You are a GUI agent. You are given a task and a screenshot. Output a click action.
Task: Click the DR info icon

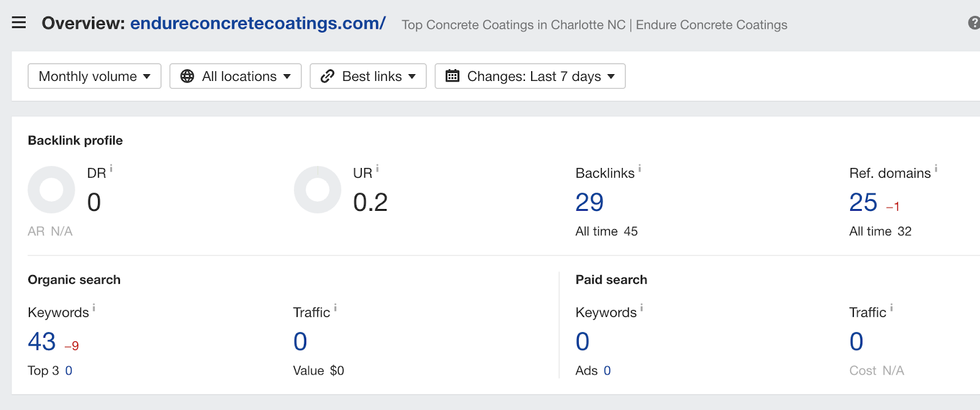[x=111, y=169]
